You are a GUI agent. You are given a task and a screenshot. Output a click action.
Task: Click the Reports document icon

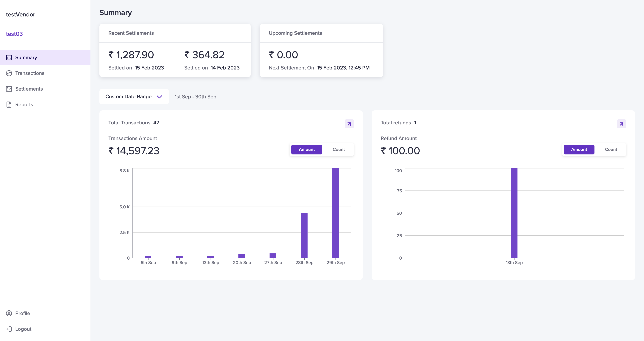(x=9, y=105)
